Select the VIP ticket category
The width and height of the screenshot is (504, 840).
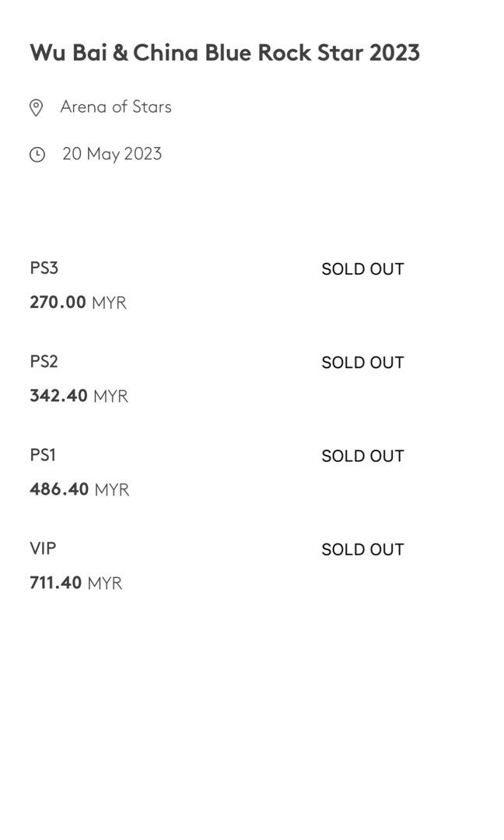tap(43, 548)
